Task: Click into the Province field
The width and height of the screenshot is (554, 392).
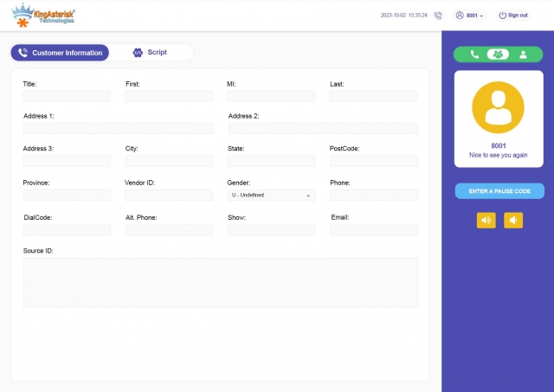Action: tap(67, 196)
